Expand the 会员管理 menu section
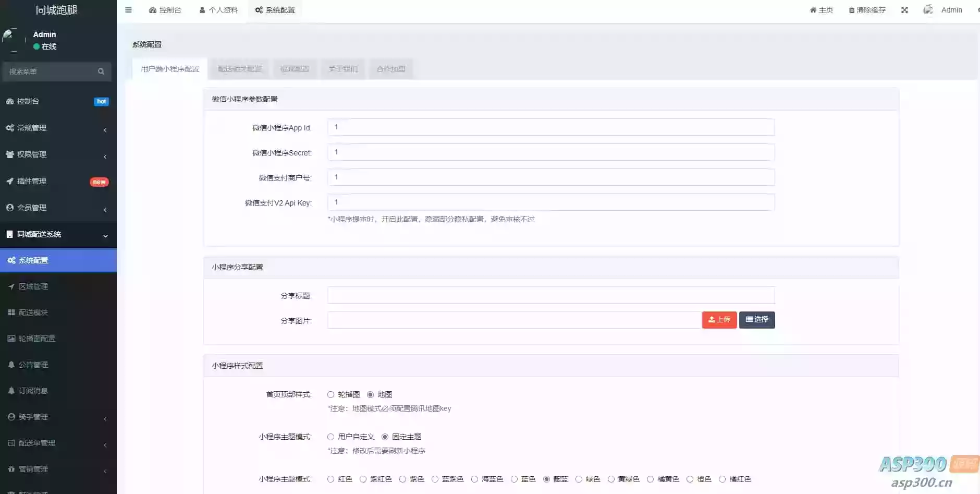The image size is (980, 494). click(x=57, y=207)
